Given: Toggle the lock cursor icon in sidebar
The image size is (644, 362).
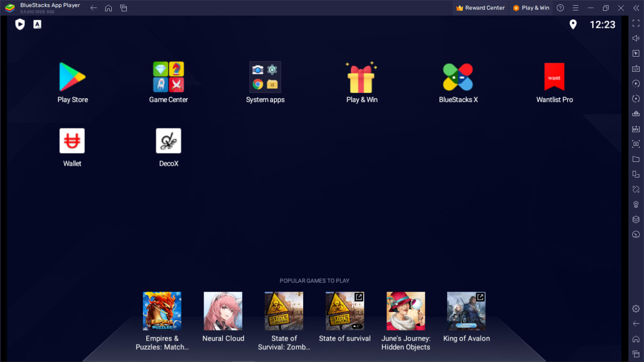Looking at the screenshot, I should coord(636,53).
